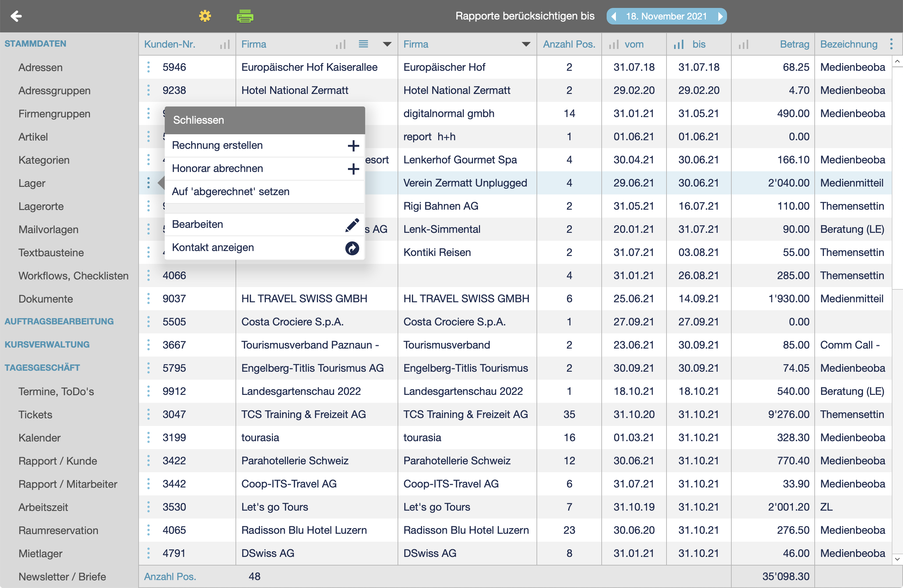Image resolution: width=903 pixels, height=588 pixels.
Task: Open Firmengruppen in the sidebar
Action: coord(54,114)
